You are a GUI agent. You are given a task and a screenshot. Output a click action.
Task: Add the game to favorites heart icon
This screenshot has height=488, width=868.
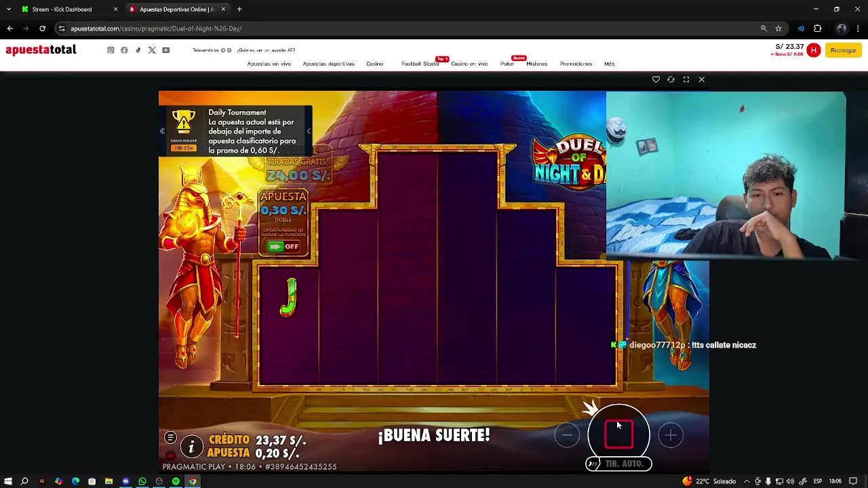tap(656, 79)
